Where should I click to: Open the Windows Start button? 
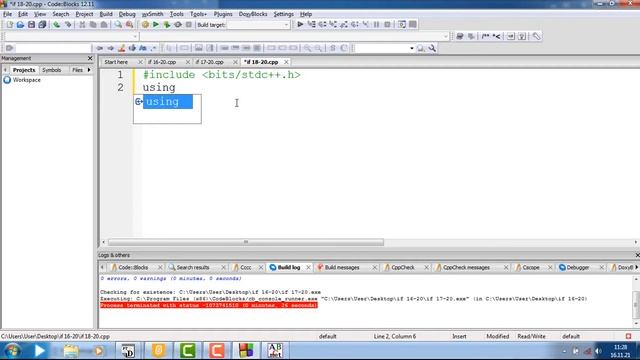(12, 351)
